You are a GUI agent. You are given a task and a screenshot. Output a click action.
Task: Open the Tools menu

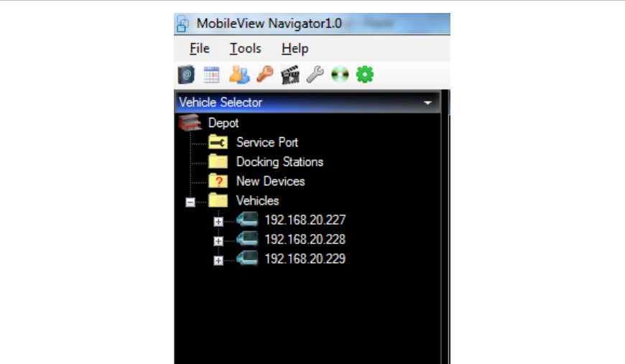click(x=246, y=49)
